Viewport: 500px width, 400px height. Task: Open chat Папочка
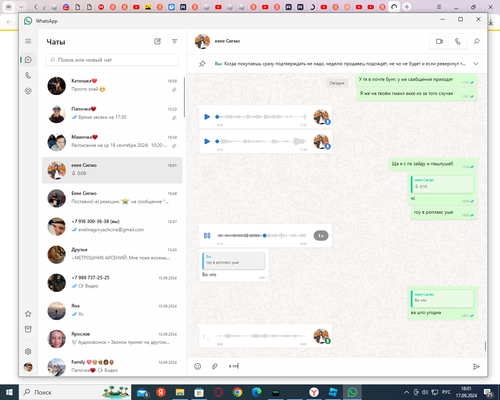112,114
